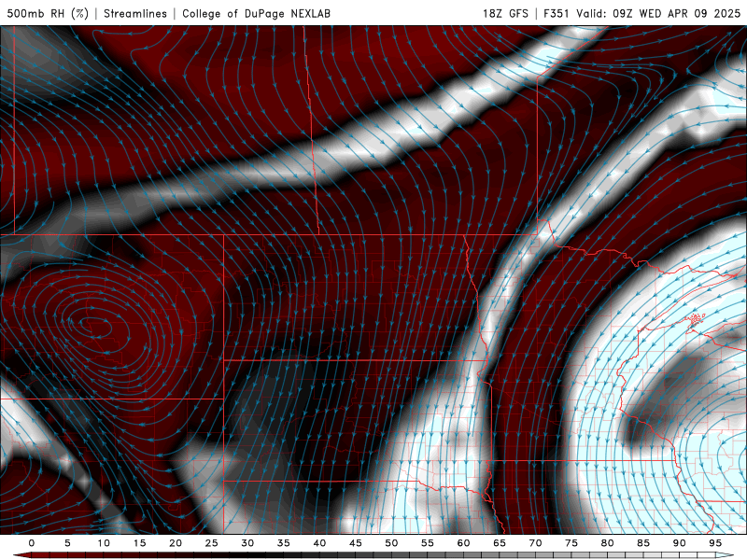
Task: Click the '18Z GFS' model run label
Action: point(505,13)
